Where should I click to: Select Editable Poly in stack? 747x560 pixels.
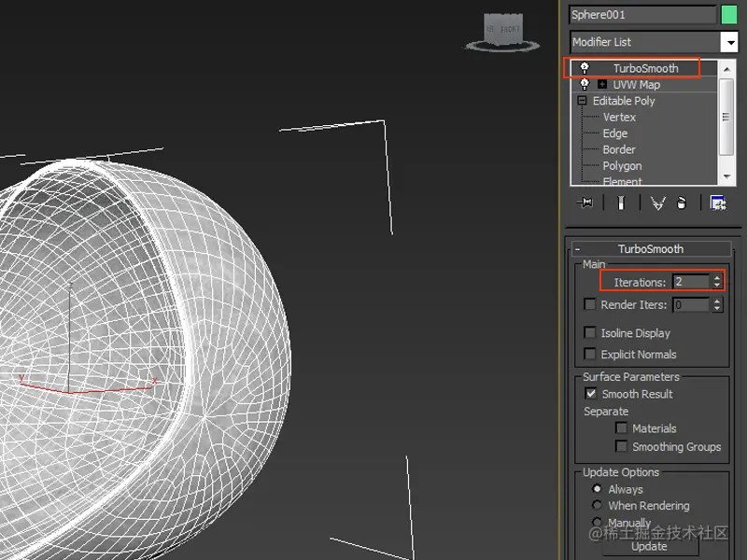(624, 101)
